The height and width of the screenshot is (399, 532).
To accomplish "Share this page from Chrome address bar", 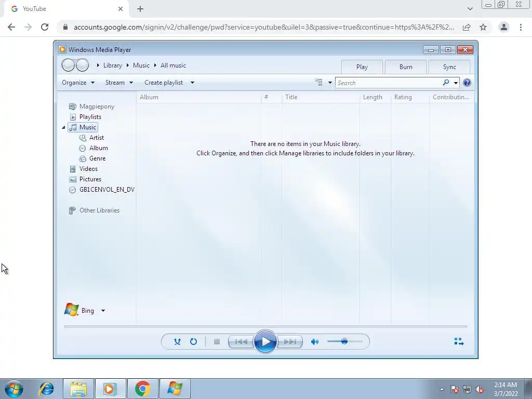I will click(467, 27).
